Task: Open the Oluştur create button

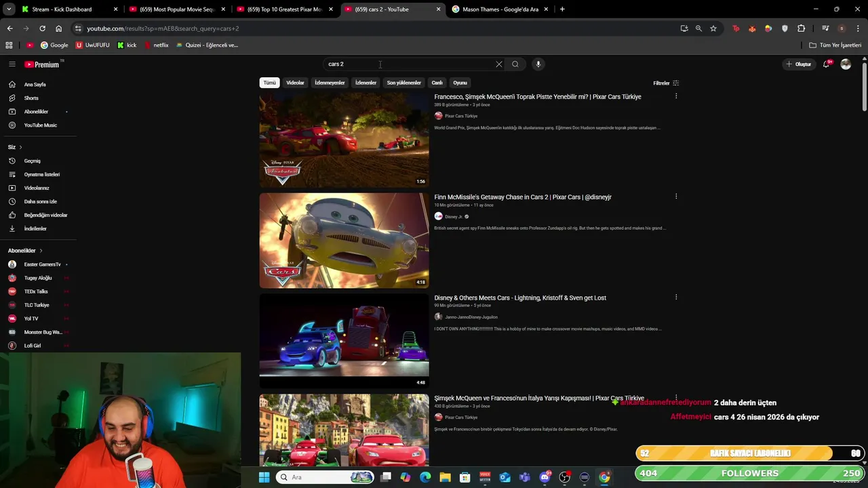Action: [x=799, y=64]
